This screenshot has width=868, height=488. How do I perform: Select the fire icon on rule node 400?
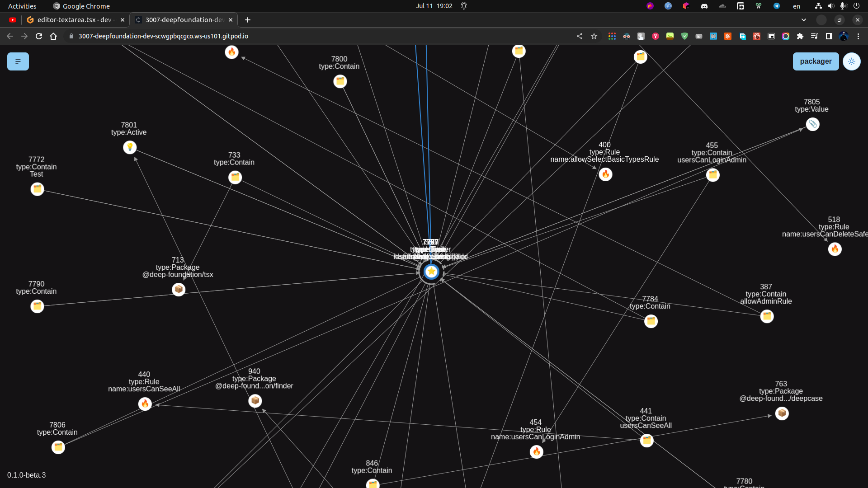[606, 174]
